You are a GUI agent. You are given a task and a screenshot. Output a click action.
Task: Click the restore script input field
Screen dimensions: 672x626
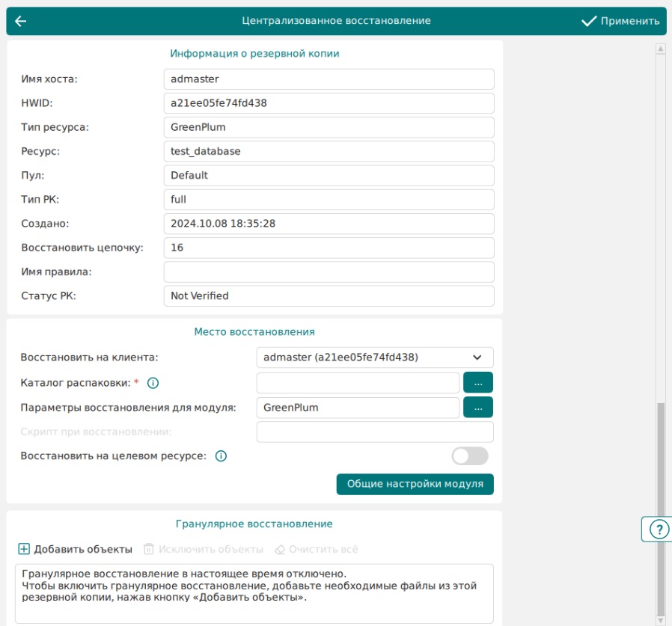pyautogui.click(x=374, y=432)
